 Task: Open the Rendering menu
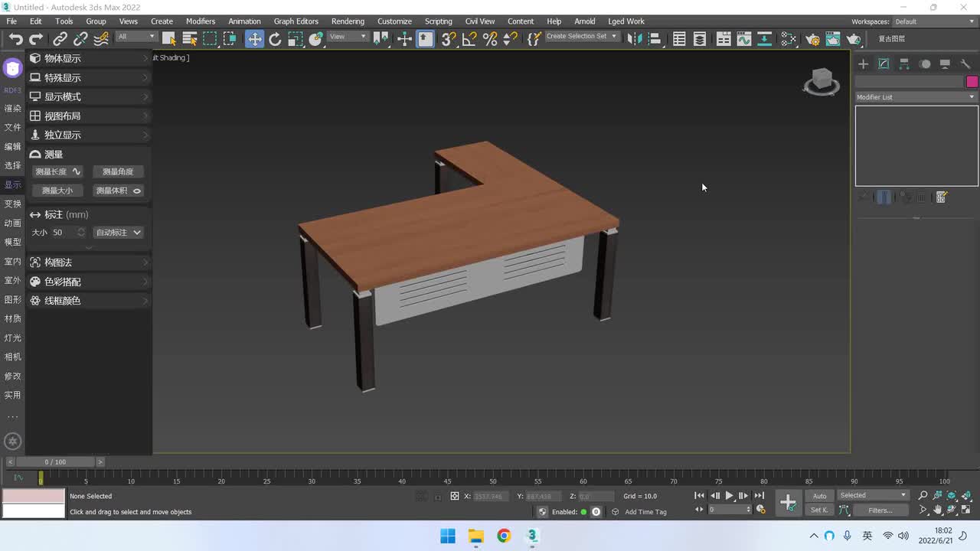click(x=348, y=21)
